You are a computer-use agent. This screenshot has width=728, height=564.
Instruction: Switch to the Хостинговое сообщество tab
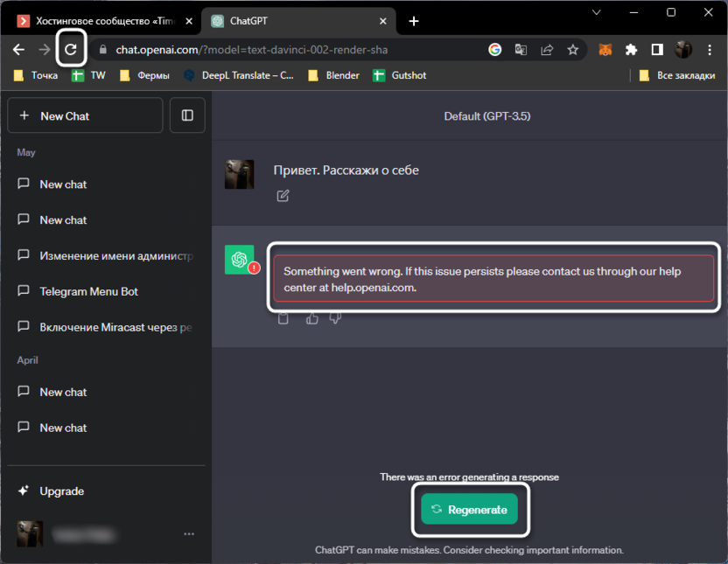pyautogui.click(x=105, y=21)
